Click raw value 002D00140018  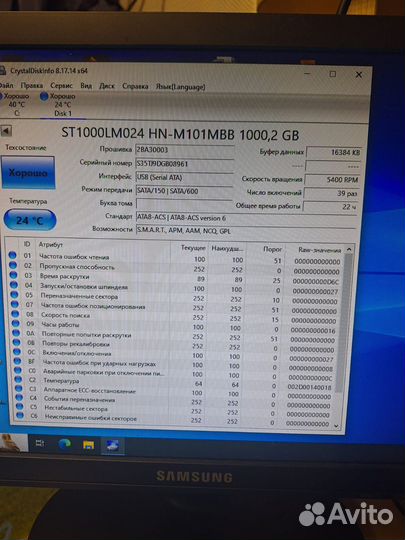[x=309, y=387]
